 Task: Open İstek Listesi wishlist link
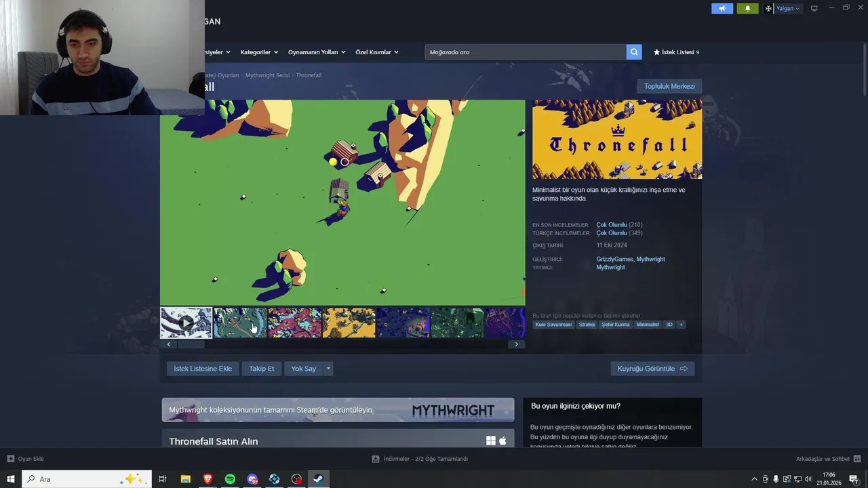(x=676, y=52)
